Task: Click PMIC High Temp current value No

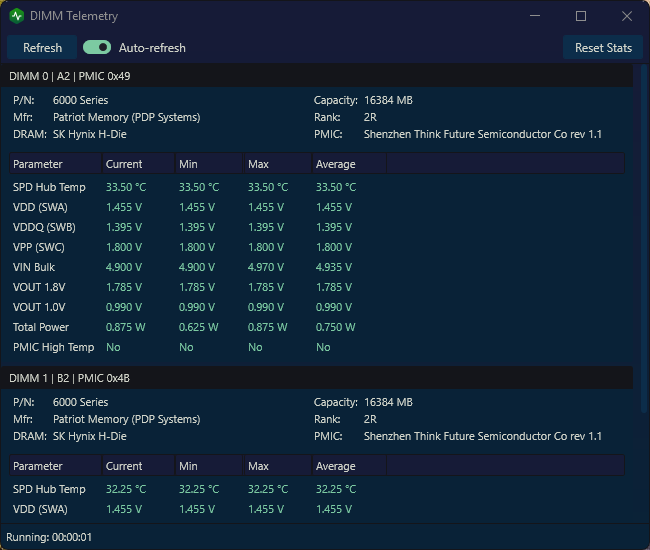Action: click(x=113, y=347)
